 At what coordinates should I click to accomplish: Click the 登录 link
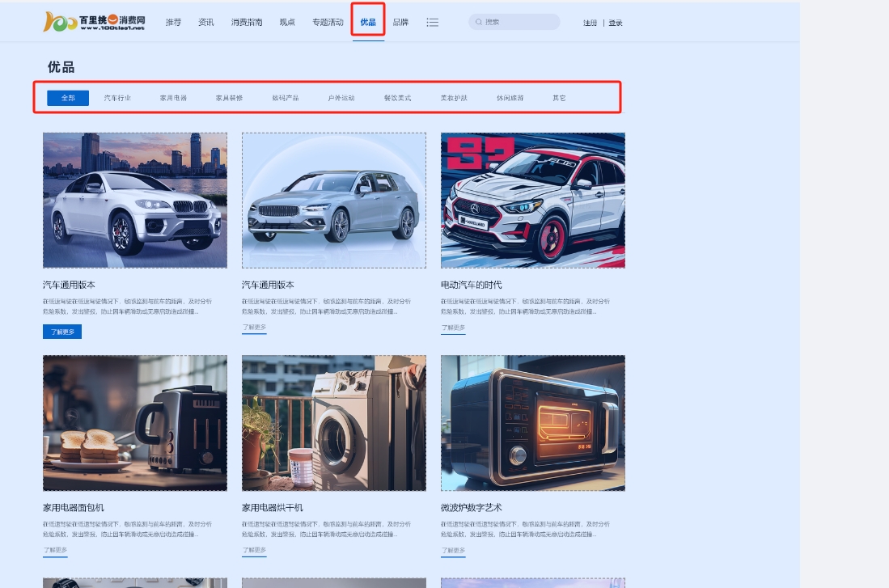[616, 23]
